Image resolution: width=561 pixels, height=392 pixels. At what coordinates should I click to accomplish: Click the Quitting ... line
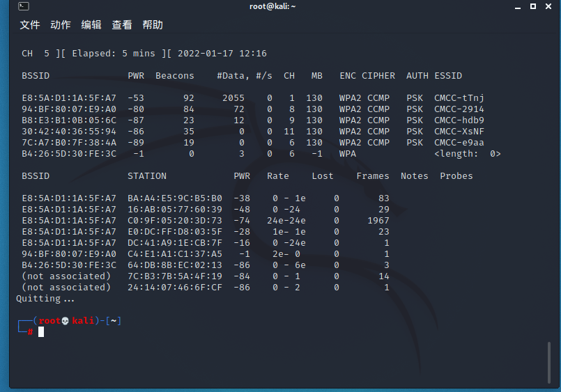[x=45, y=299]
